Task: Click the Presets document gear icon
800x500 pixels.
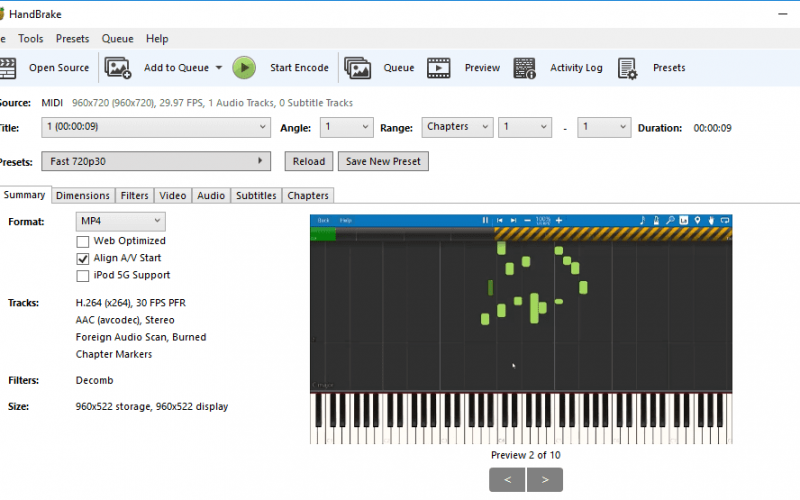Action: coord(628,68)
